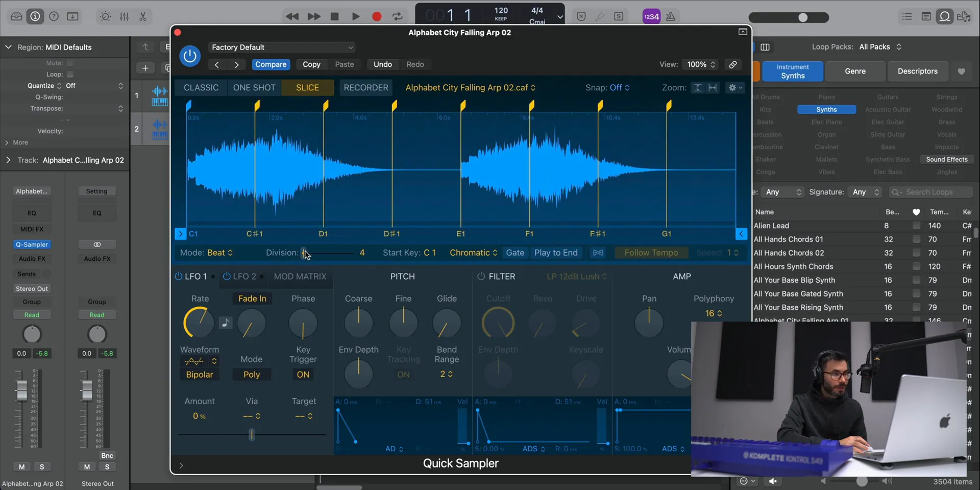Toggle the FILTER power button

tap(481, 276)
